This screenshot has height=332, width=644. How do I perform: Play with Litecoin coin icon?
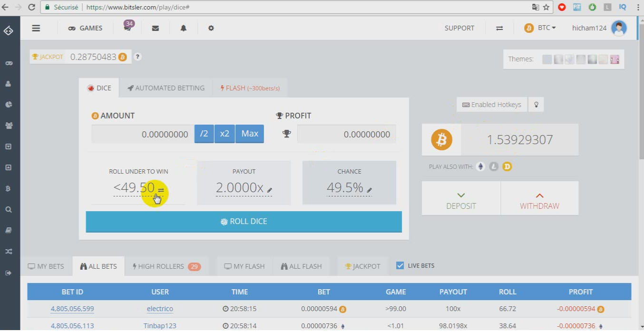(x=494, y=166)
